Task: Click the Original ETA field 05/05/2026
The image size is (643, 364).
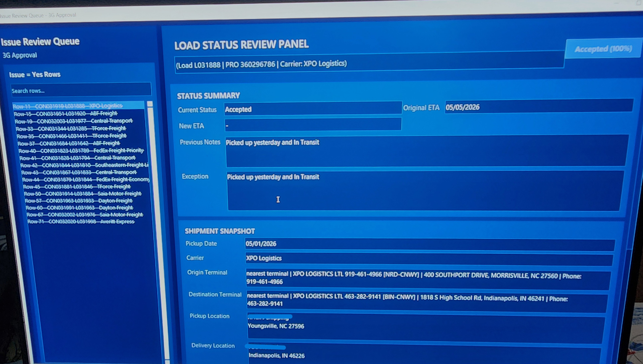Action: click(x=539, y=107)
